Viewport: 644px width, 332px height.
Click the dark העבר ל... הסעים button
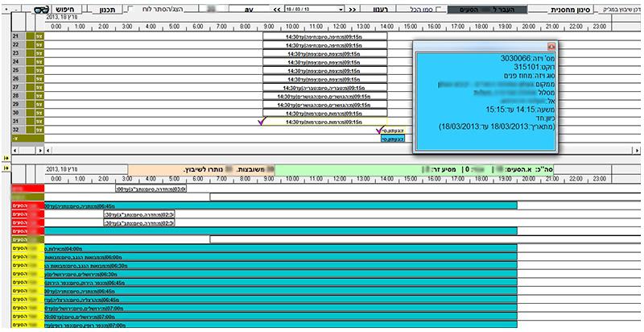coord(487,9)
